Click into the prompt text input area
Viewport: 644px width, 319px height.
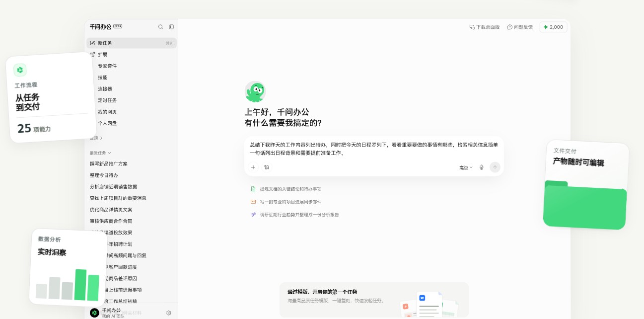pos(374,149)
